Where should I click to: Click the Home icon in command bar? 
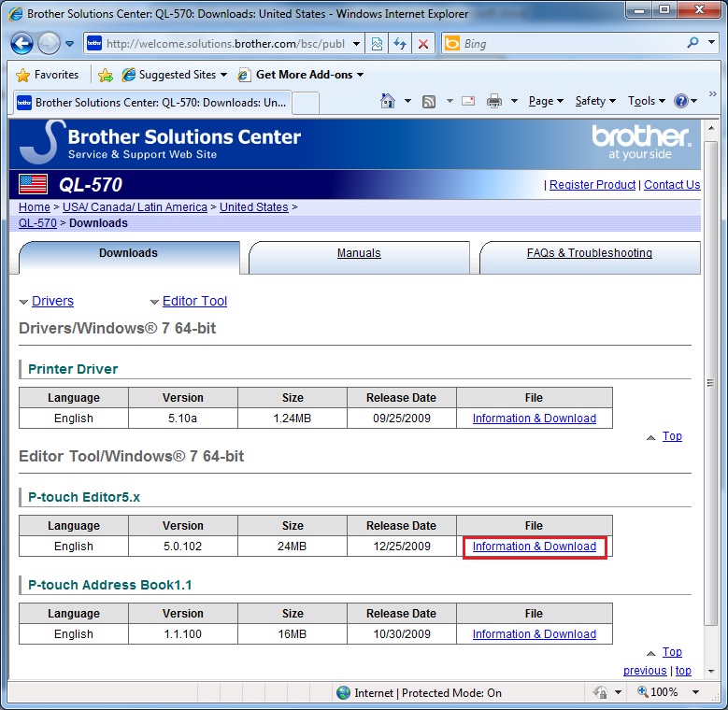[389, 101]
